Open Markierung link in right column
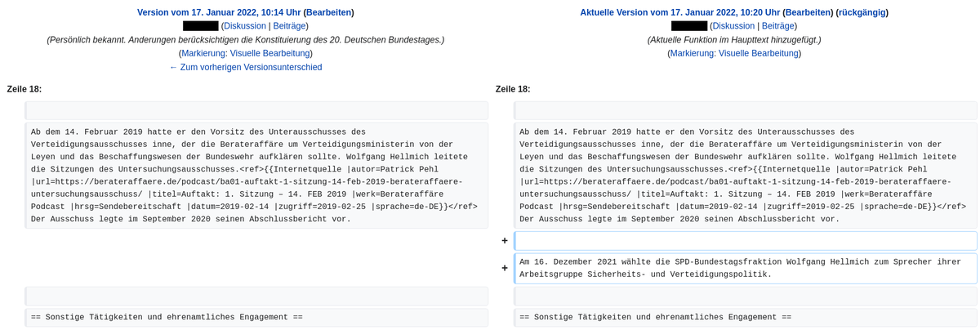Image resolution: width=980 pixels, height=330 pixels. click(x=692, y=53)
